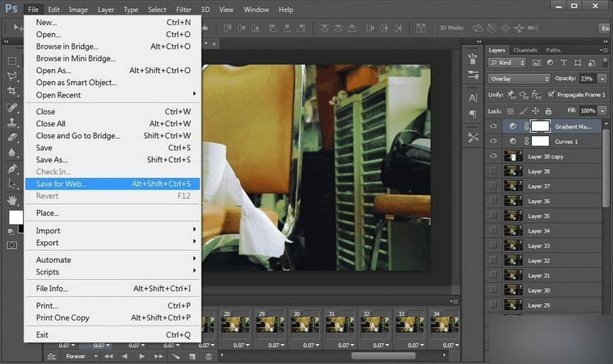The width and height of the screenshot is (613, 364).
Task: Click the lock image pixels brush icon
Action: coord(523,111)
